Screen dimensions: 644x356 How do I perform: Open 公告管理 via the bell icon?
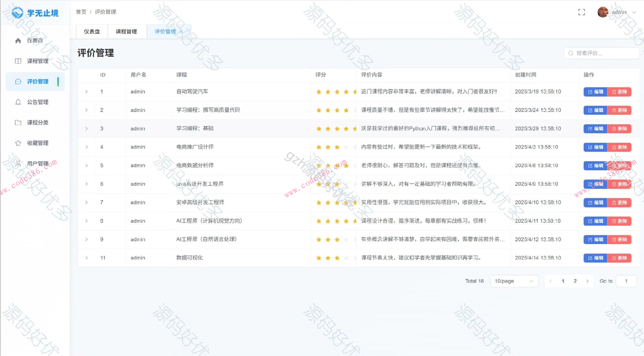click(18, 102)
